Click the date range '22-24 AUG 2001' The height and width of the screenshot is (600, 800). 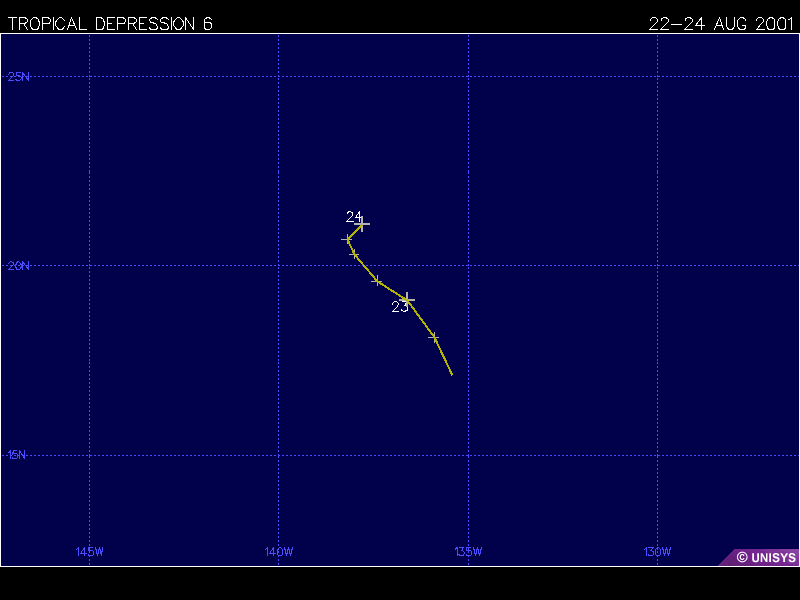[721, 24]
